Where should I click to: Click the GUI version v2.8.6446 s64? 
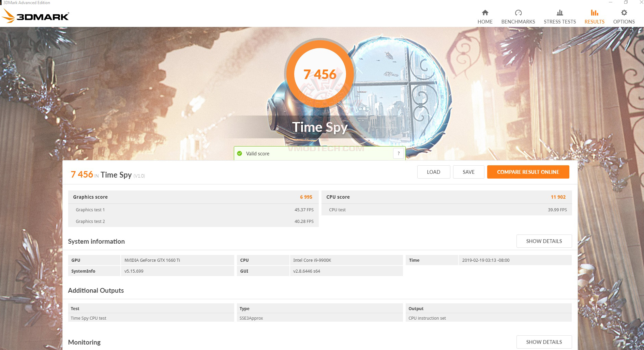(306, 271)
